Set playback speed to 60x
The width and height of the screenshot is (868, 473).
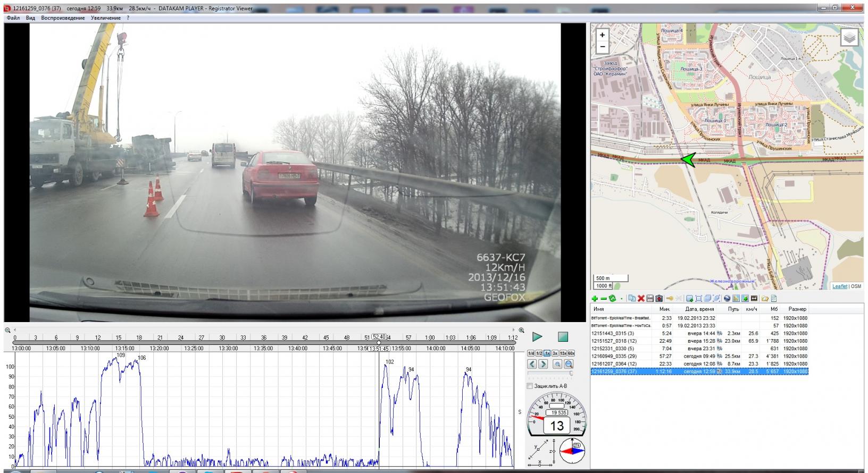(x=571, y=353)
